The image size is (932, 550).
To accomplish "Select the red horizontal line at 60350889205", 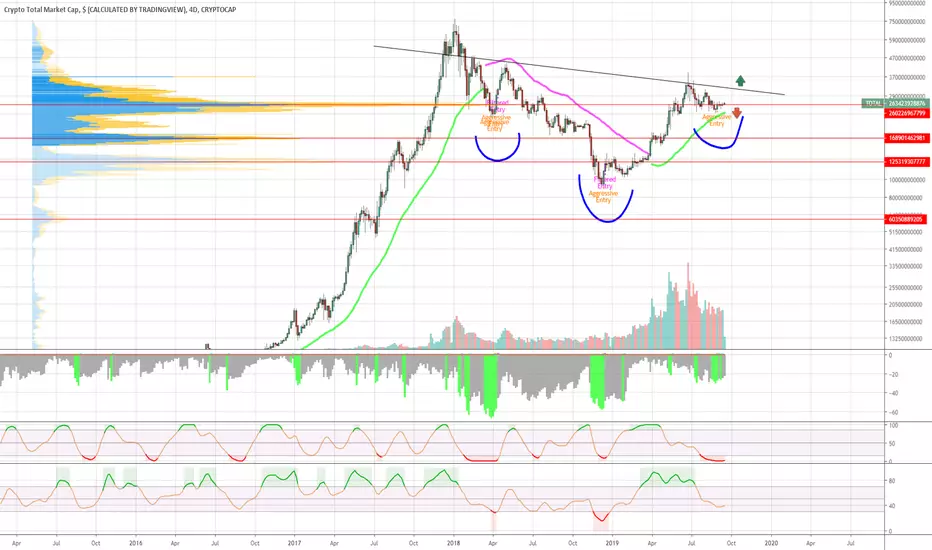I will (x=442, y=219).
